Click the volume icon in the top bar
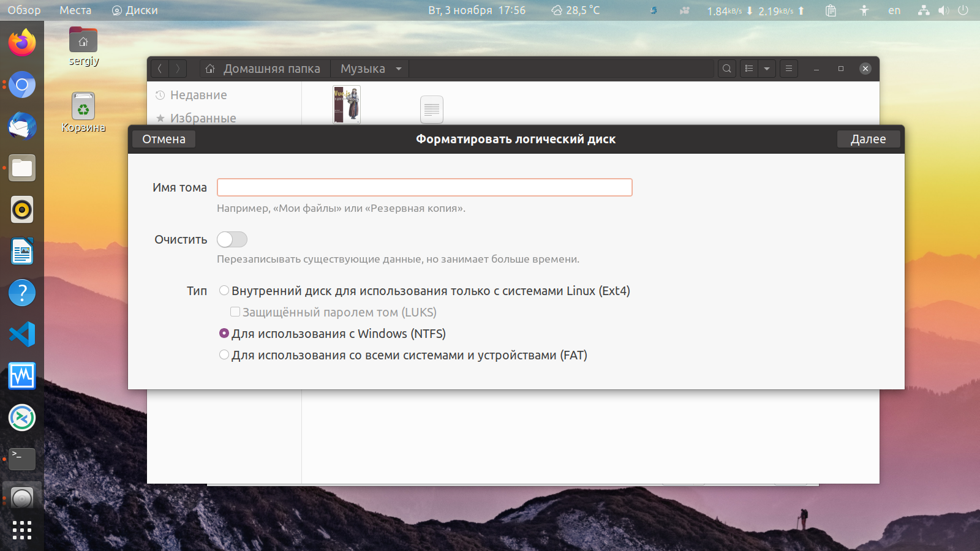The width and height of the screenshot is (980, 551). [943, 10]
